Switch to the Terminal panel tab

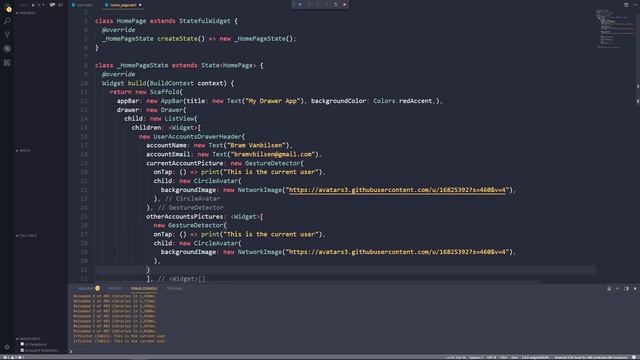174,289
